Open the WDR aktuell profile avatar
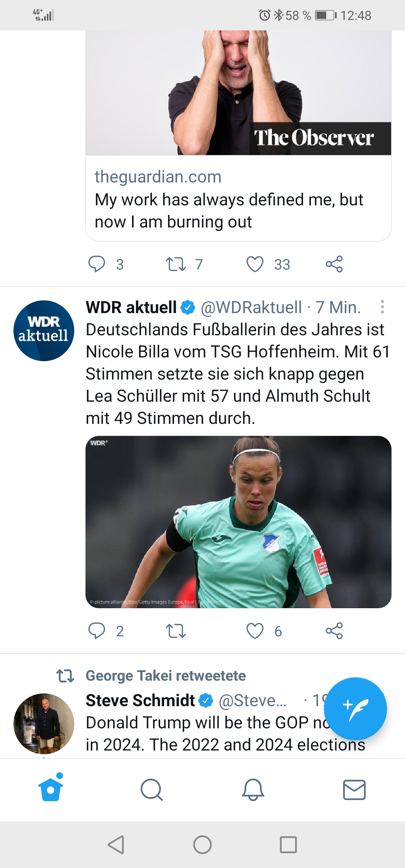Screen dimensions: 405x868 (x=44, y=331)
